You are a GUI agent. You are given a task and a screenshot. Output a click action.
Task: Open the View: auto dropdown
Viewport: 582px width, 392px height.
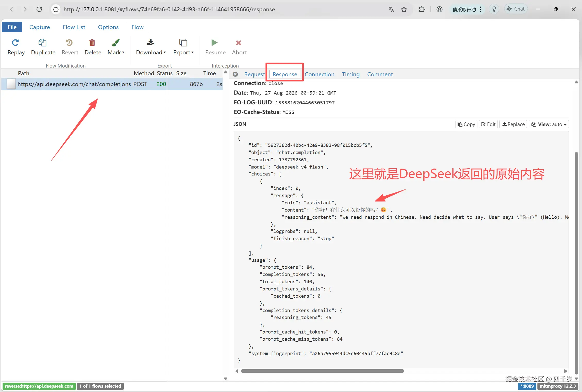pos(549,124)
